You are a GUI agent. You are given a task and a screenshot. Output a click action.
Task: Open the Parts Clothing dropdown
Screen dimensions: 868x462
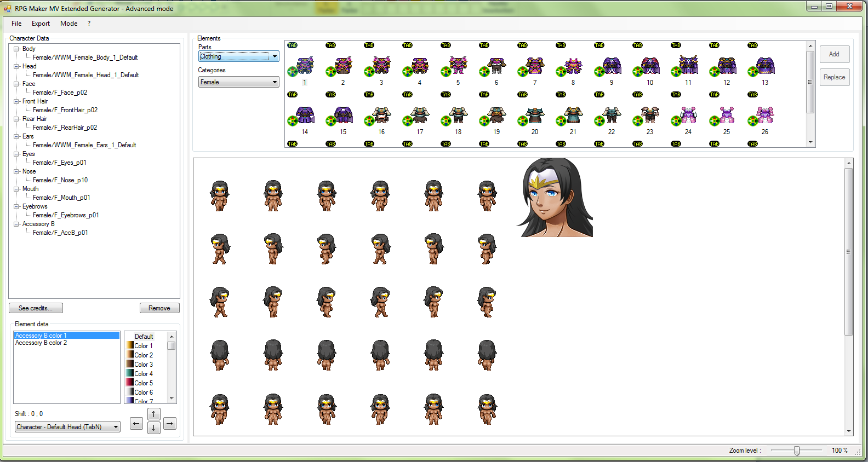[x=238, y=56]
